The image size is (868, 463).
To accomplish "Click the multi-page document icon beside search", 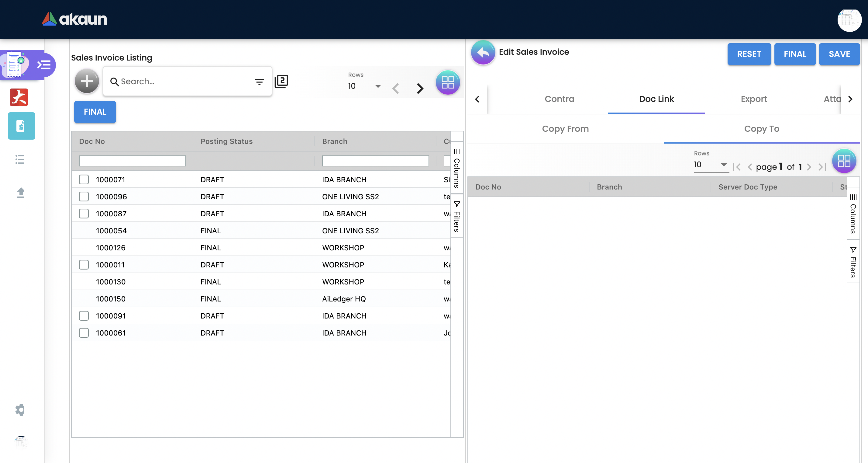I will coord(281,82).
